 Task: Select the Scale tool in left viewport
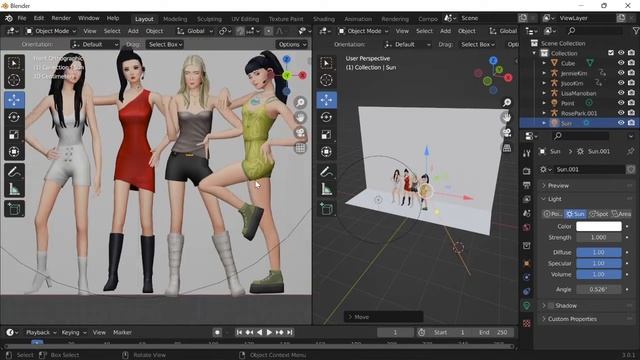[14, 135]
